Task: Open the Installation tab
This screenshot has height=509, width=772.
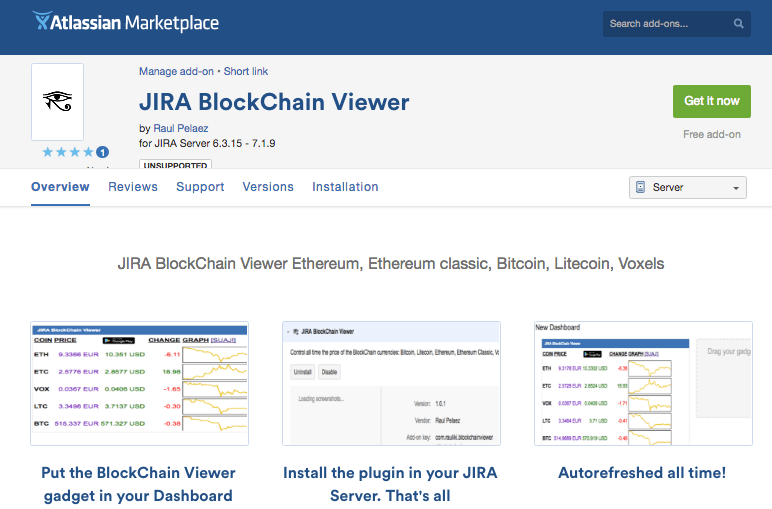Action: point(345,187)
